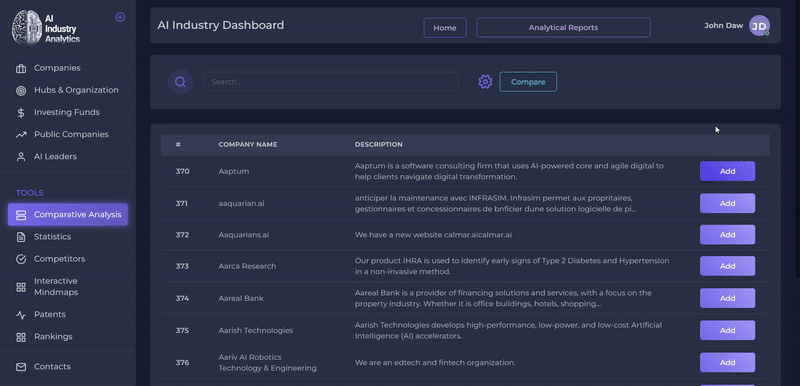Click the company name Aaptum
Image resolution: width=800 pixels, height=386 pixels.
(x=234, y=171)
